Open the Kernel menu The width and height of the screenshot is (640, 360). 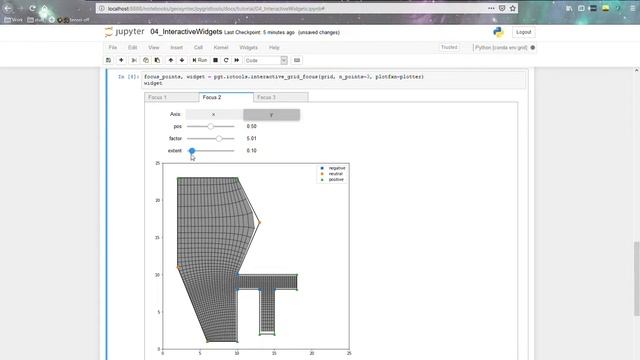(x=221, y=47)
